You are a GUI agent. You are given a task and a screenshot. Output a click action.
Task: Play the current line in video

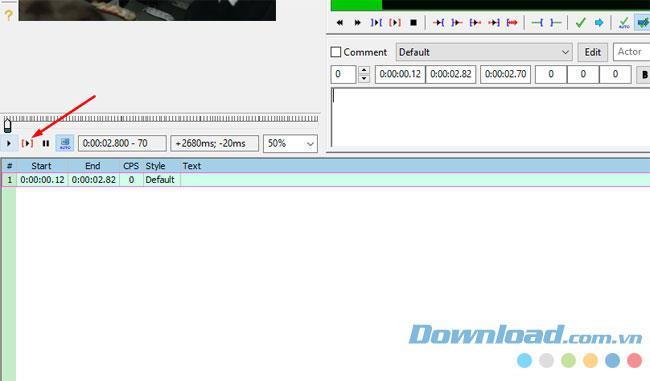[x=27, y=143]
